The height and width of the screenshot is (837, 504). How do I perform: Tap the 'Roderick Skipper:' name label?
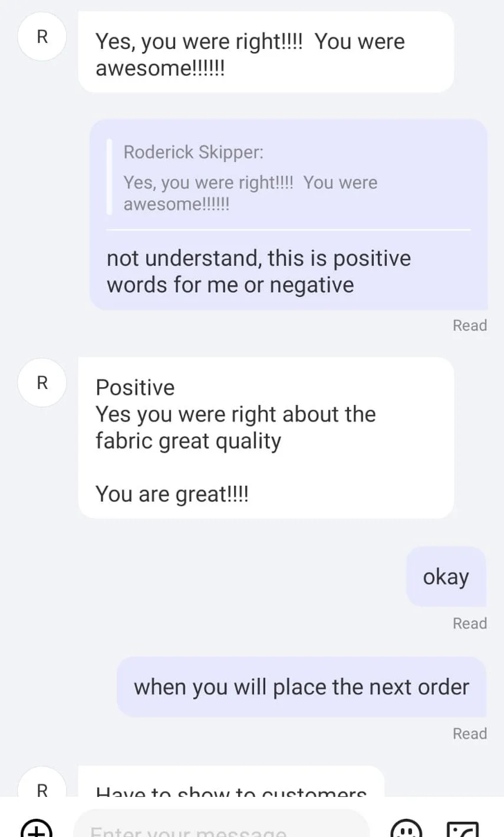193,152
